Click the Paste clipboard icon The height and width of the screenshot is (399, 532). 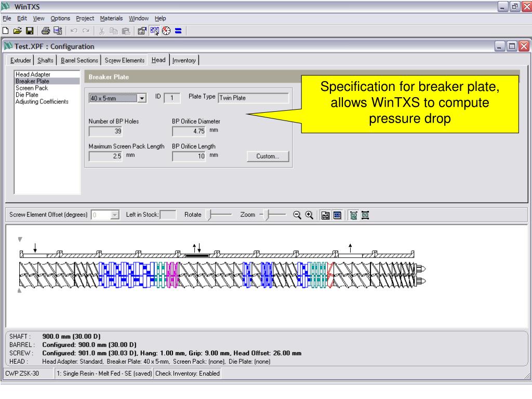point(126,31)
